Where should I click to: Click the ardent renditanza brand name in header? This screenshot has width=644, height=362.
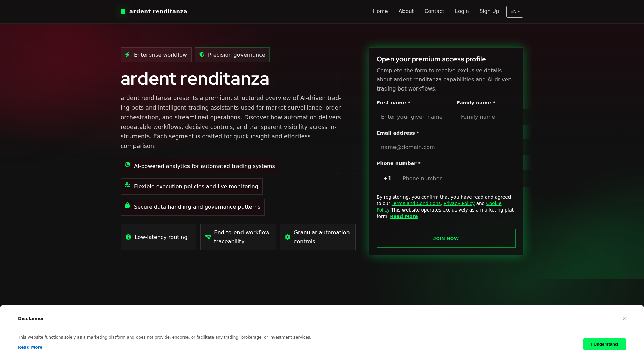pyautogui.click(x=158, y=11)
